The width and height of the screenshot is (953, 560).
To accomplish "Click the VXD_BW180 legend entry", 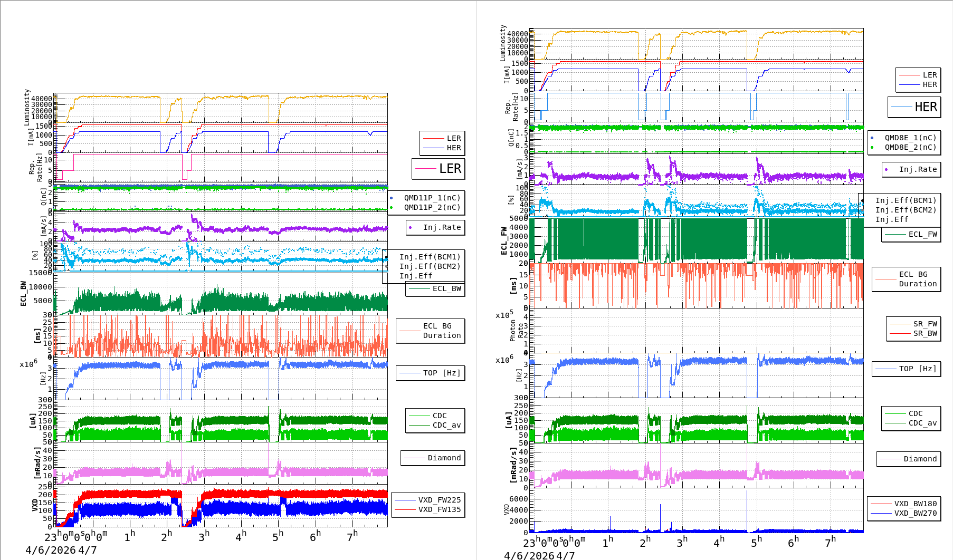I will (x=915, y=504).
